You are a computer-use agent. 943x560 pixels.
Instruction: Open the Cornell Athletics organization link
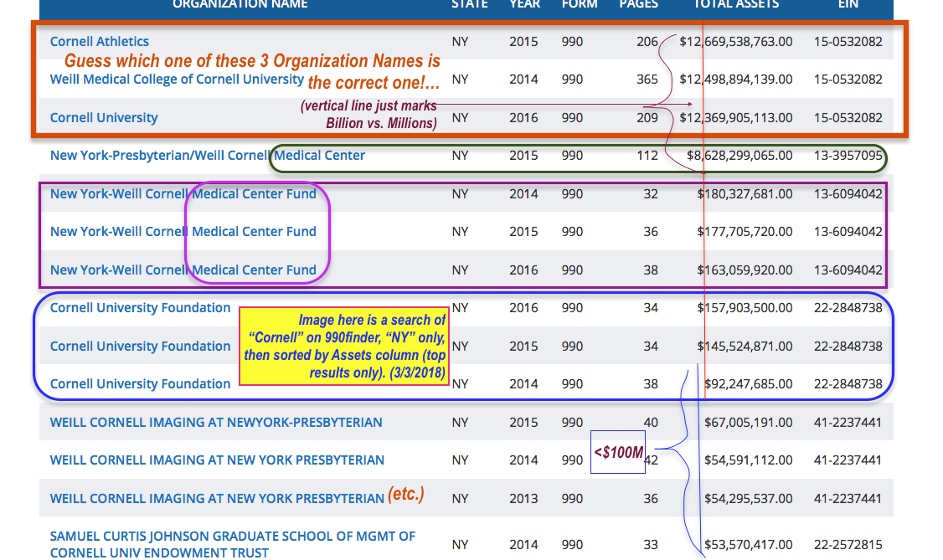(100, 42)
